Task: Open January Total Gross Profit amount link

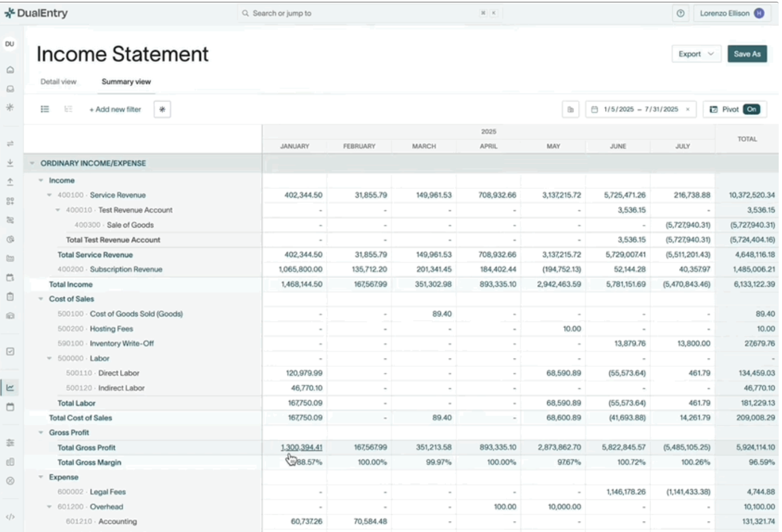Action: tap(301, 447)
